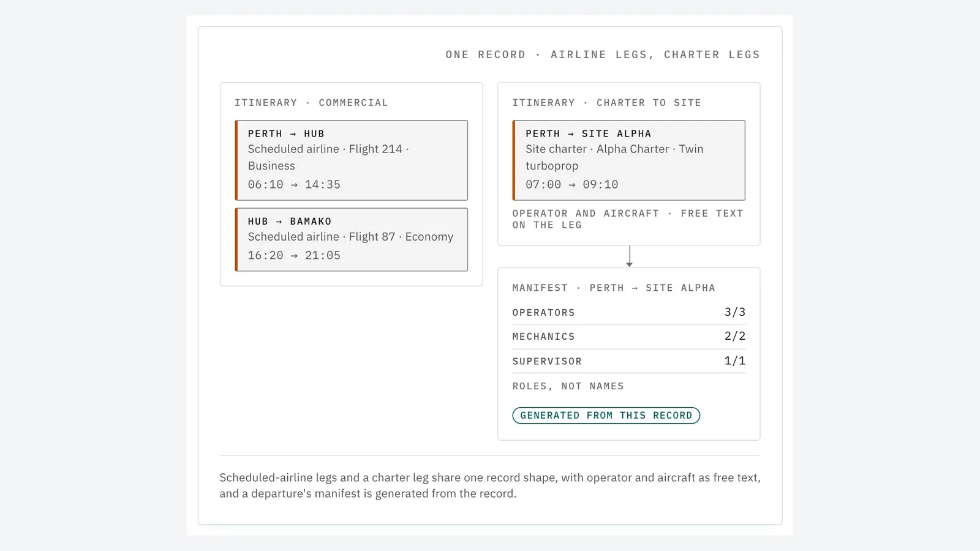Open the Perth → Site Alpha charter leg card
The width and height of the screenshot is (980, 551).
pos(629,160)
